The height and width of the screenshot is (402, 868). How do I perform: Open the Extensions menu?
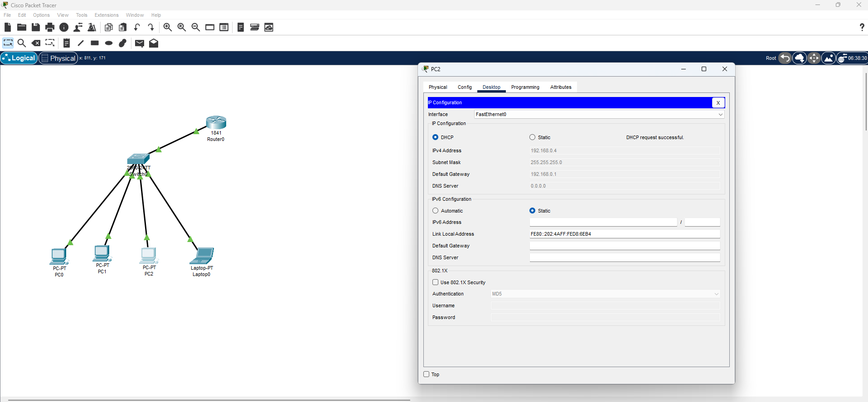(107, 15)
